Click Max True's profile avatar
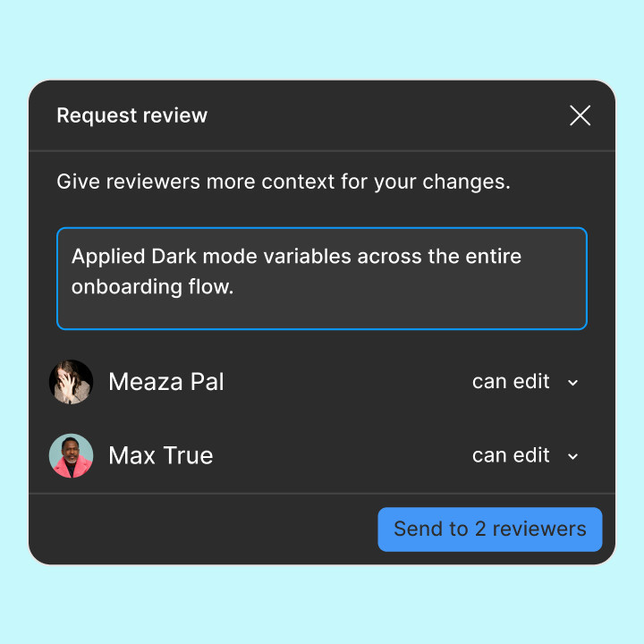644x644 pixels. coord(71,455)
